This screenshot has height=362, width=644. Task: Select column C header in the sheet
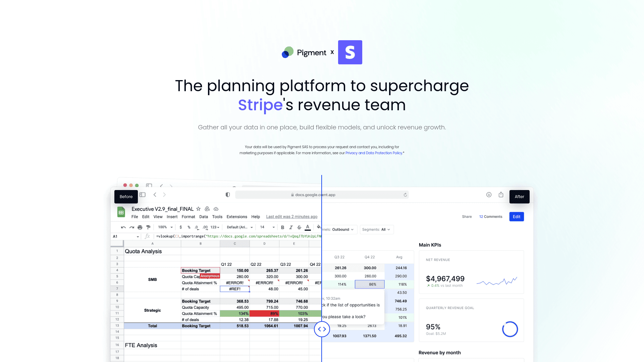coord(235,244)
